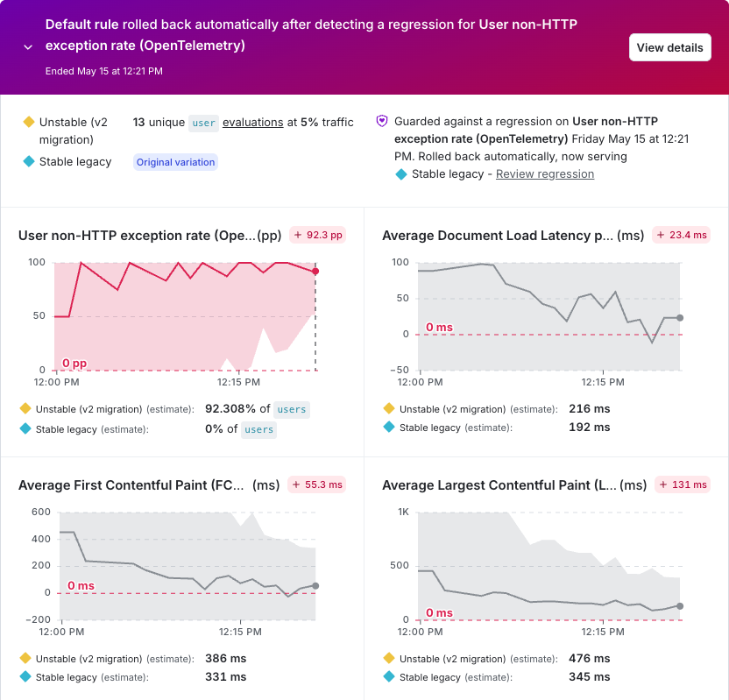Click the +92.3 pp regression badge

pyautogui.click(x=318, y=235)
